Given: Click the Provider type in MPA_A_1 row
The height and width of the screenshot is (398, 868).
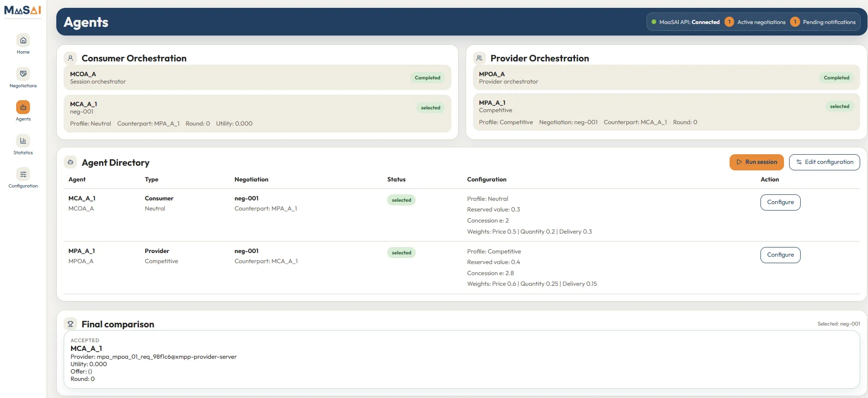Looking at the screenshot, I should coord(157,251).
